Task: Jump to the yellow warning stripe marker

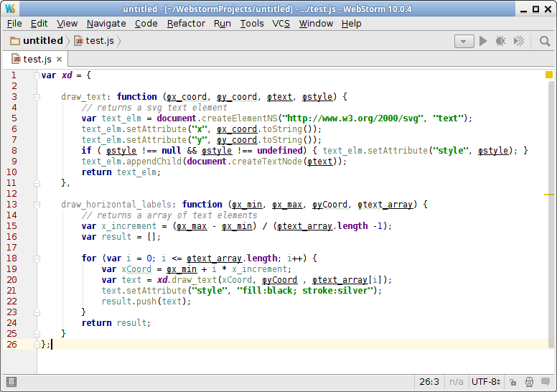Action: [549, 195]
